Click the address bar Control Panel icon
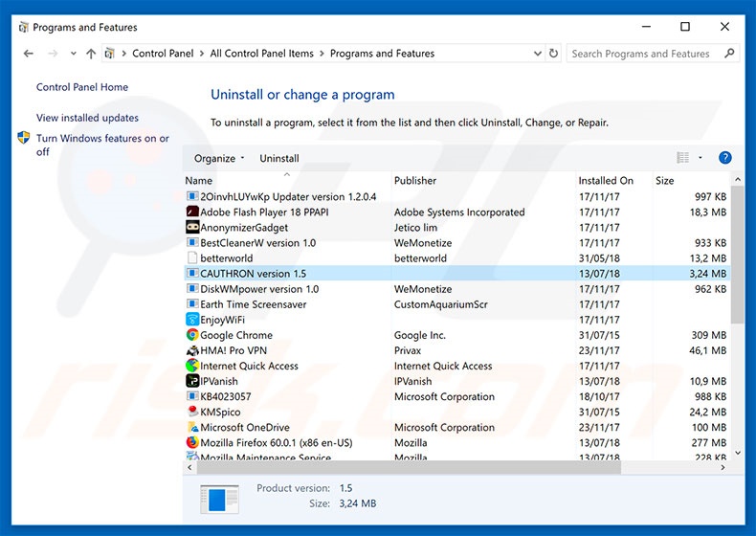This screenshot has width=756, height=536. pyautogui.click(x=110, y=54)
